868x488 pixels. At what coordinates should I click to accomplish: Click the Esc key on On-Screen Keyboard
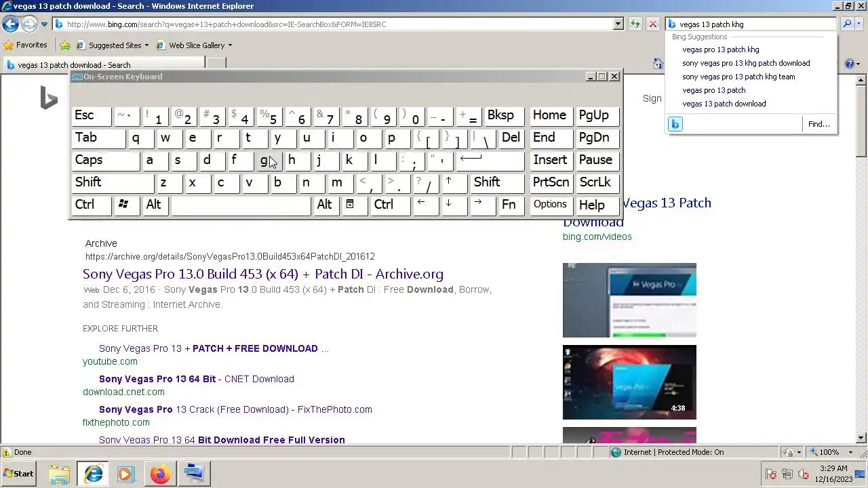92,116
